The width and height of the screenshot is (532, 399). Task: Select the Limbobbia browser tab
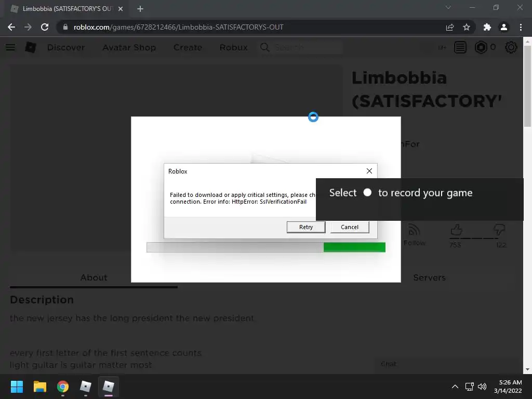tap(66, 9)
